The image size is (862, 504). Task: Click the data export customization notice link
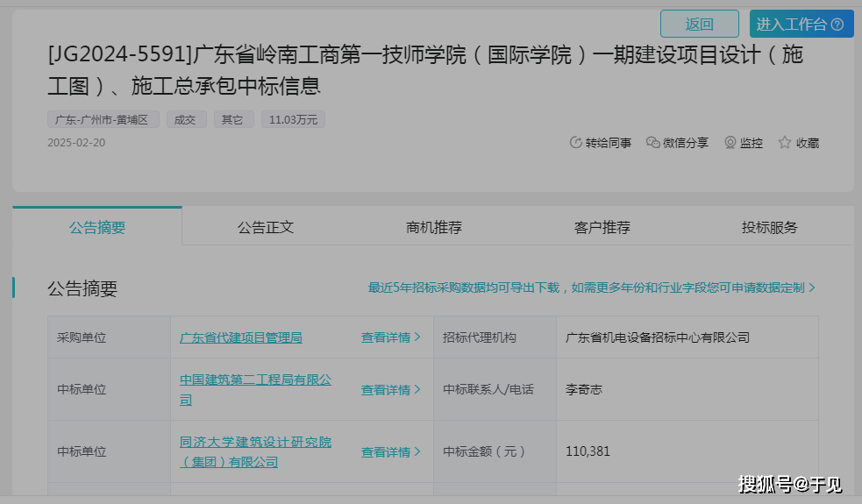pos(591,287)
